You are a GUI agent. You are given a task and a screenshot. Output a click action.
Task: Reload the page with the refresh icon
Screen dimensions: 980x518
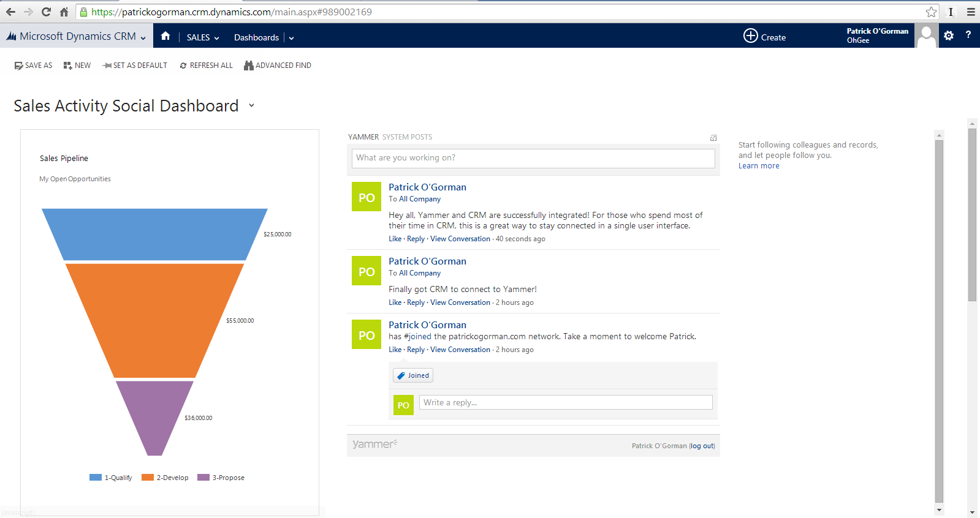click(x=46, y=12)
